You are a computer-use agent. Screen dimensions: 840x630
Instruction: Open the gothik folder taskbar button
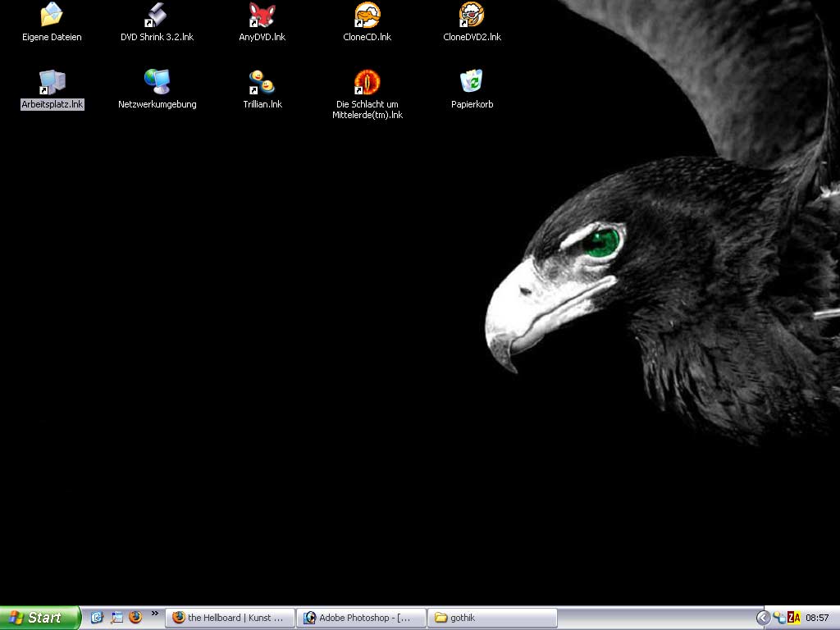click(492, 618)
